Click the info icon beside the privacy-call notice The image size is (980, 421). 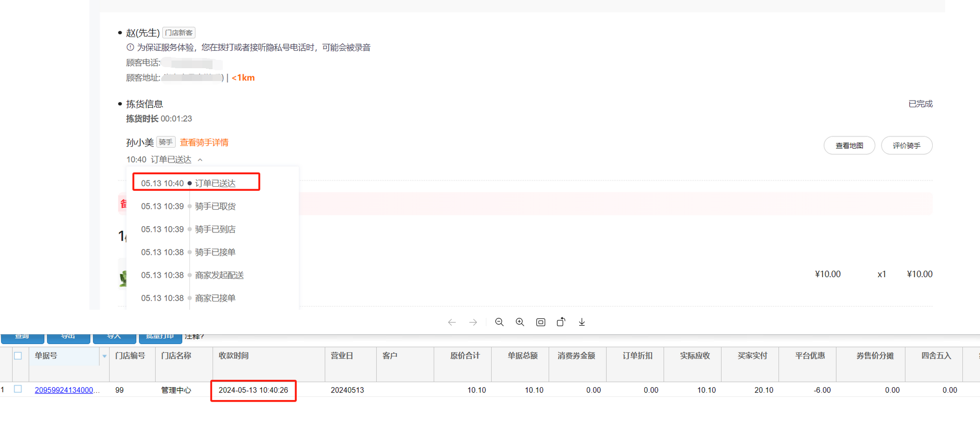pyautogui.click(x=130, y=47)
